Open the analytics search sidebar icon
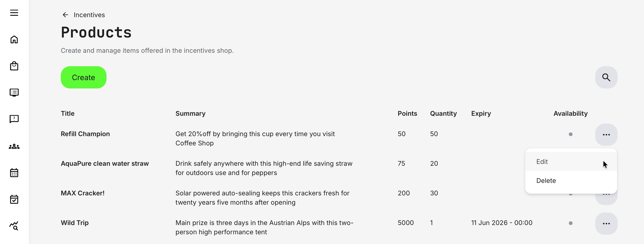644x244 pixels. pos(14,226)
